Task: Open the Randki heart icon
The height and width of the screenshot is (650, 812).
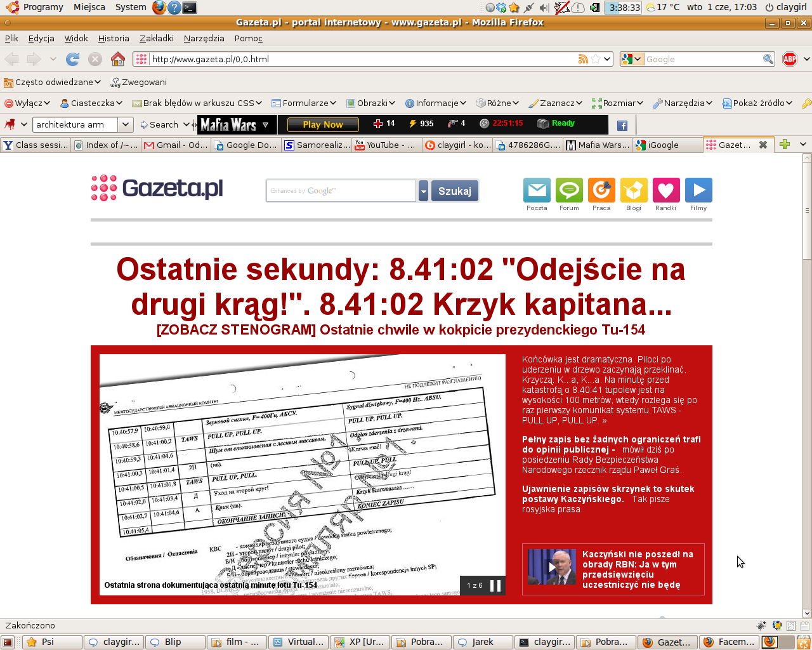Action: [x=666, y=190]
